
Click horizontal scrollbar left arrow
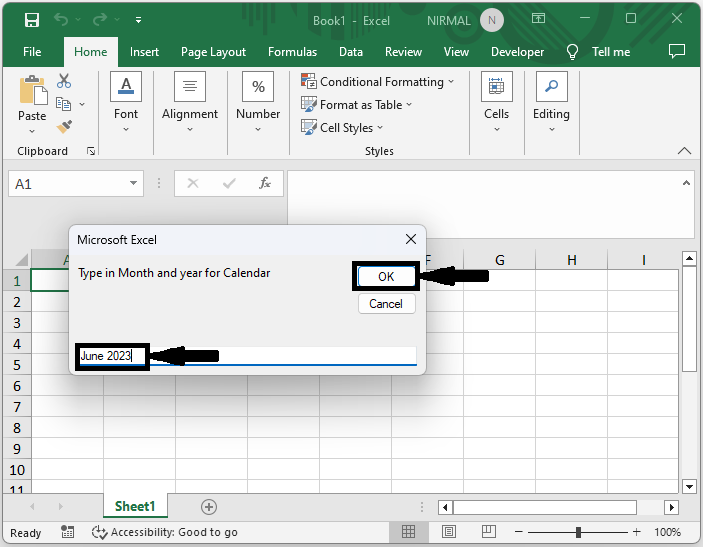click(x=445, y=508)
